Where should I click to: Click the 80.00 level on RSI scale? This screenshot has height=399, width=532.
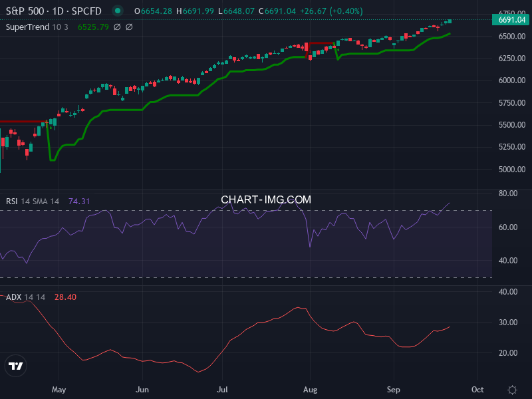[508, 194]
